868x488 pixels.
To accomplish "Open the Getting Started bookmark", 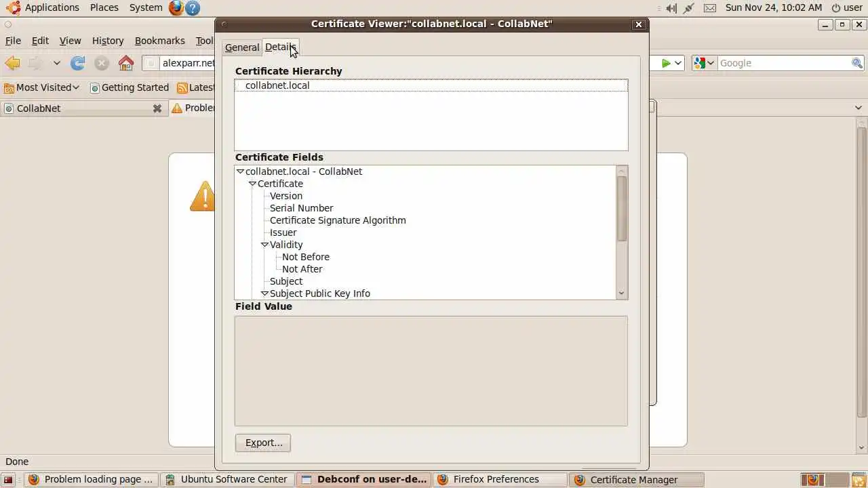I will tap(130, 87).
